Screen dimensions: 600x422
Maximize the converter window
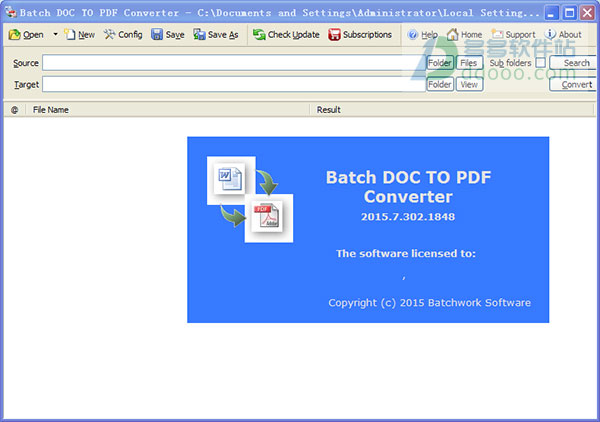point(570,13)
